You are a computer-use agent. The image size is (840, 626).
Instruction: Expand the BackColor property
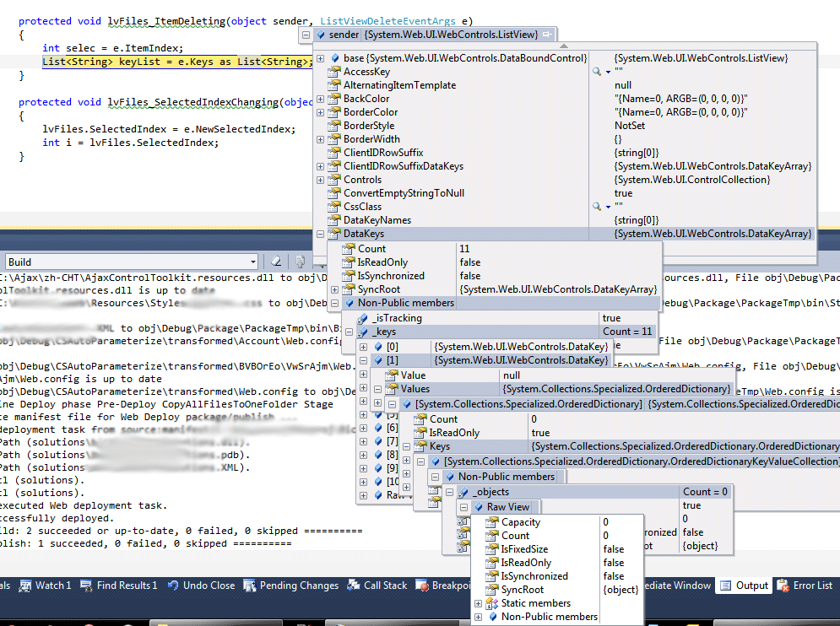click(x=320, y=99)
